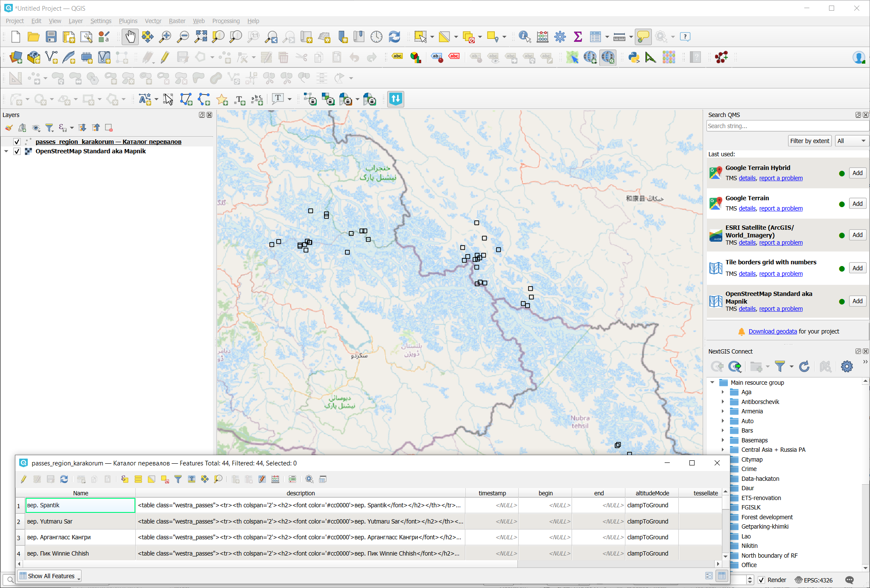Click Zoom Full extent icon
The width and height of the screenshot is (870, 588).
coord(201,37)
